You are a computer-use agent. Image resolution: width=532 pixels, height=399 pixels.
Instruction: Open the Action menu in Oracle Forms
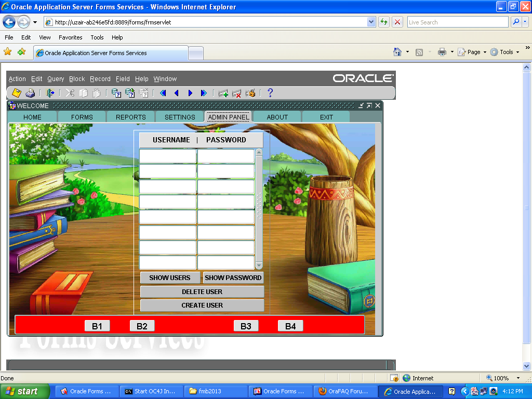(17, 79)
